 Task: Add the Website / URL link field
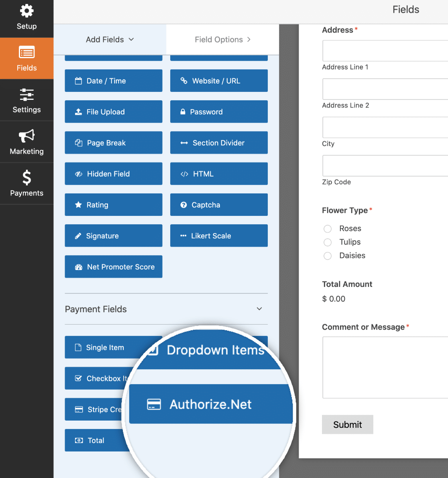click(x=219, y=81)
